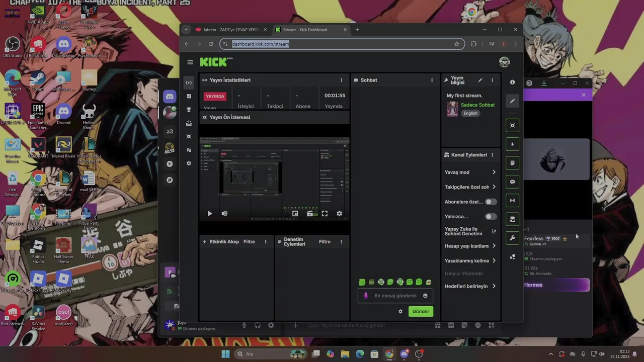Viewport: 644px width, 362px height.
Task: Expand Yasaklanmış kelimeler option
Action: 470,260
